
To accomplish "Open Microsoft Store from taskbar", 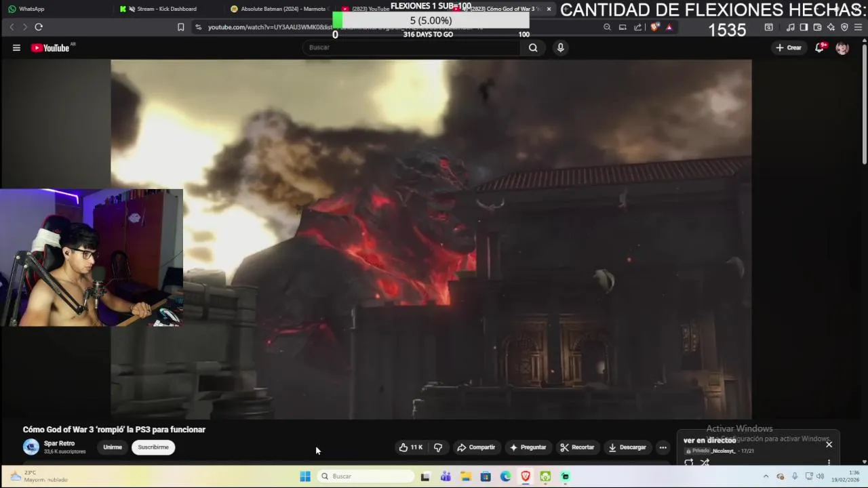I will point(486,476).
